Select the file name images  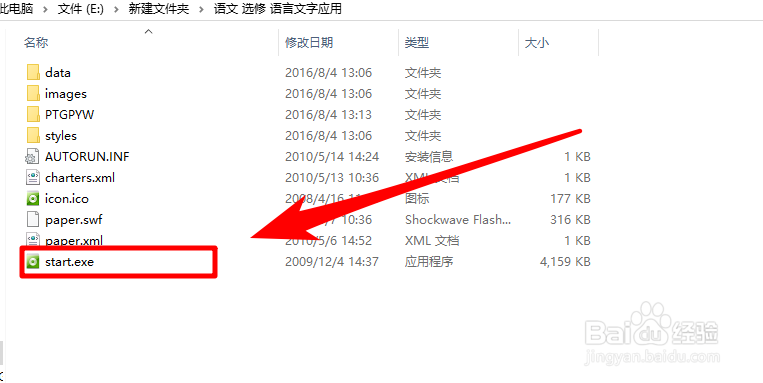[x=66, y=93]
